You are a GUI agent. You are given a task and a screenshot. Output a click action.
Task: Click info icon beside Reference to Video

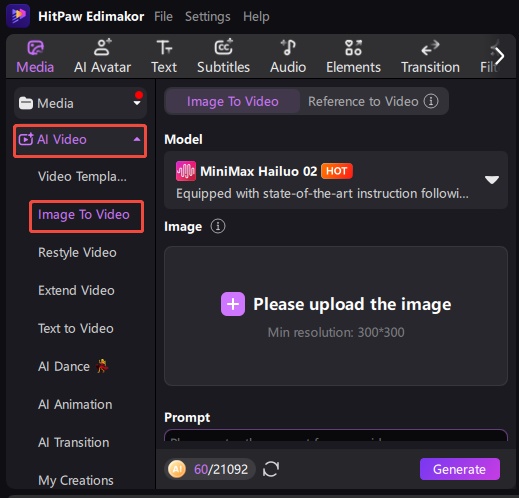coord(431,101)
